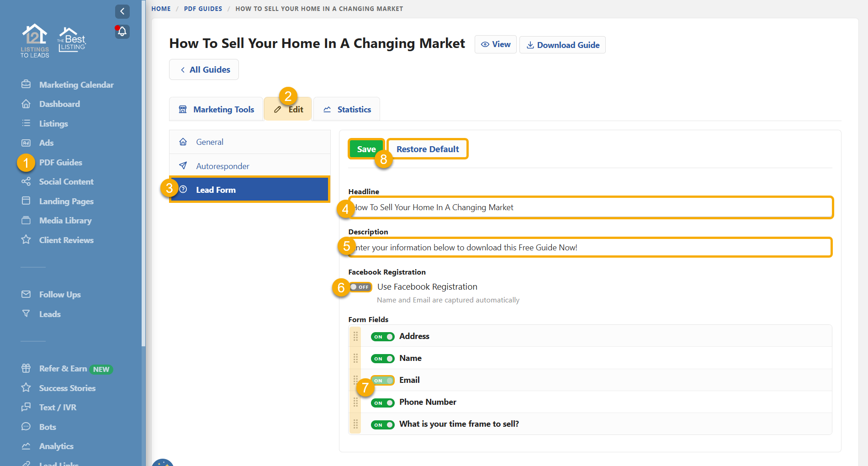The width and height of the screenshot is (868, 466).
Task: Go back to All Guides
Action: click(x=204, y=70)
